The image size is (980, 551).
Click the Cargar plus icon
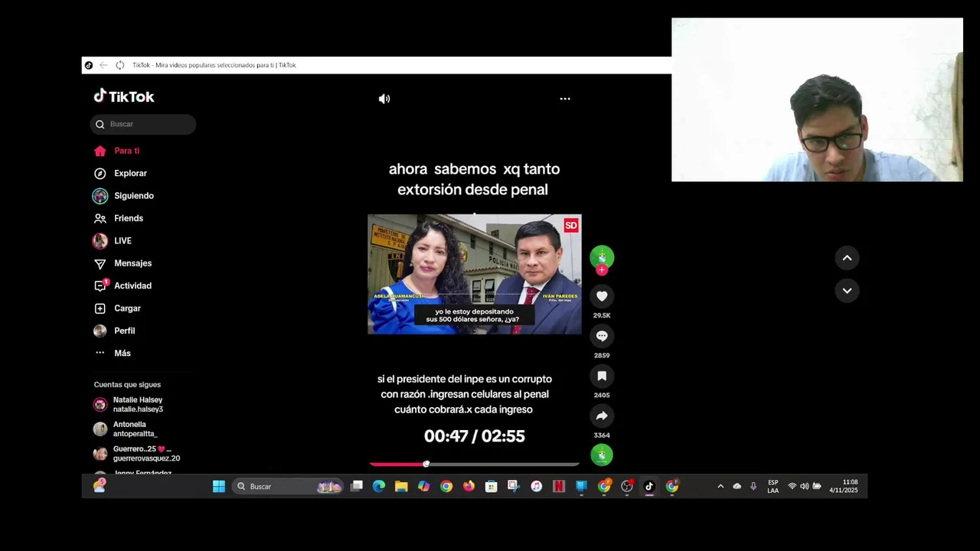pos(100,308)
